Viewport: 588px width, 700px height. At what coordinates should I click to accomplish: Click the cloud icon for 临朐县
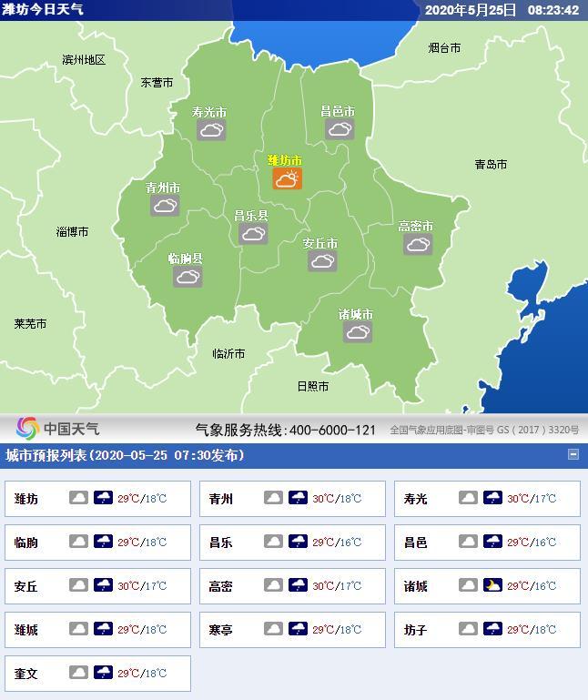tap(188, 277)
